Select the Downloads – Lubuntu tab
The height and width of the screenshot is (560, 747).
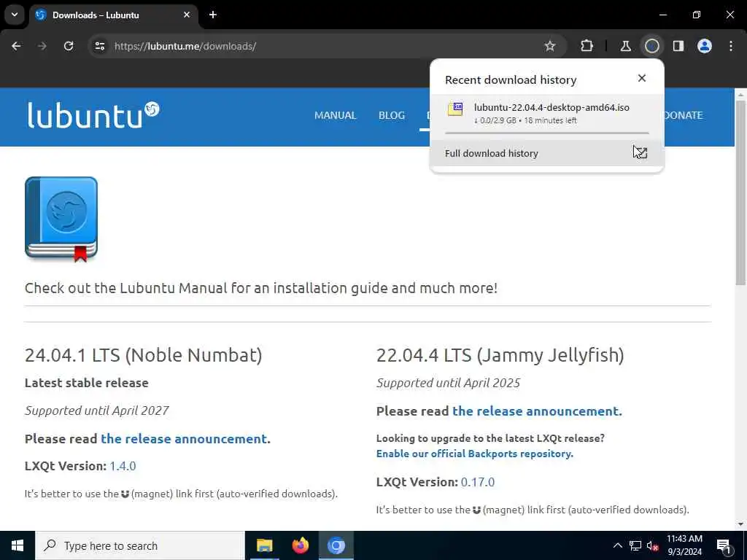(113, 15)
